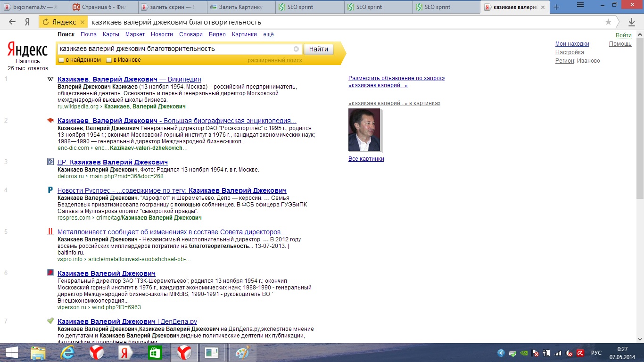
Task: Open the browser downloads arrow
Action: coord(632,22)
